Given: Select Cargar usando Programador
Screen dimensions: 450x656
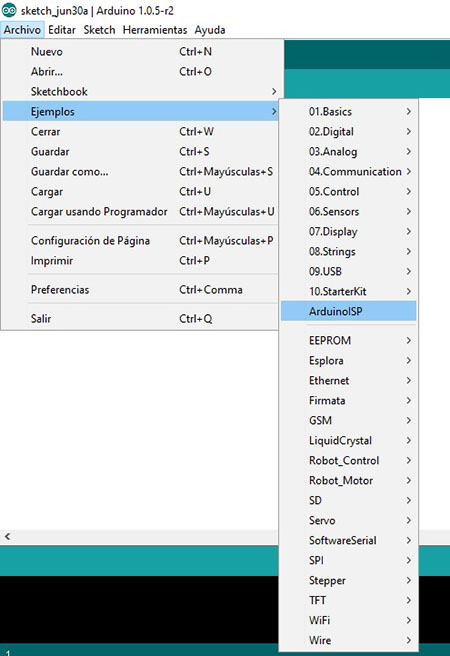Looking at the screenshot, I should click(x=141, y=212).
